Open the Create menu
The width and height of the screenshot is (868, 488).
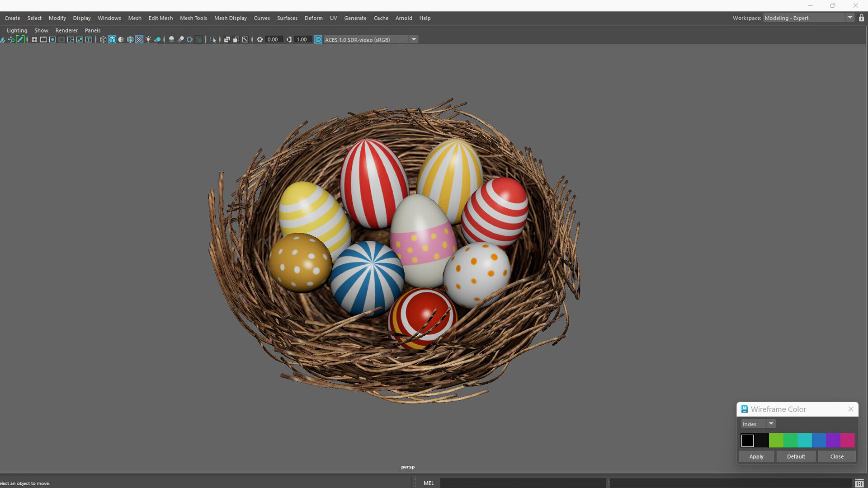[x=12, y=18]
